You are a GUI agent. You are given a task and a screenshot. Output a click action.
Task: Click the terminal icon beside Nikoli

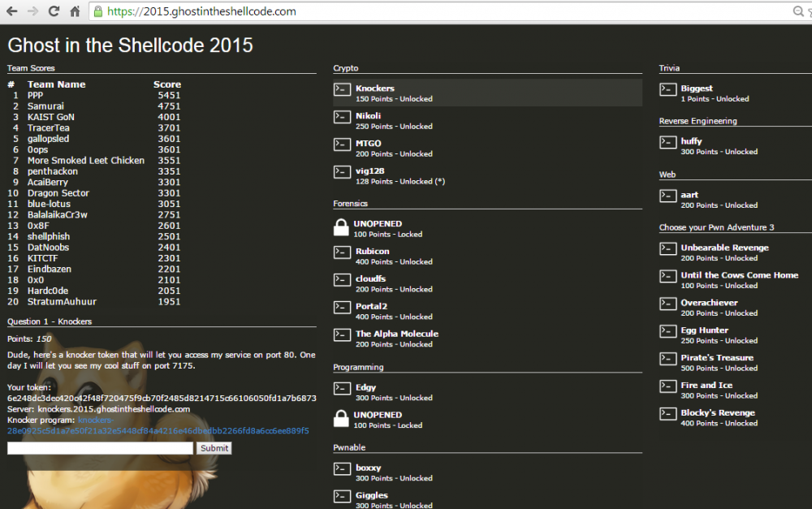pyautogui.click(x=342, y=117)
